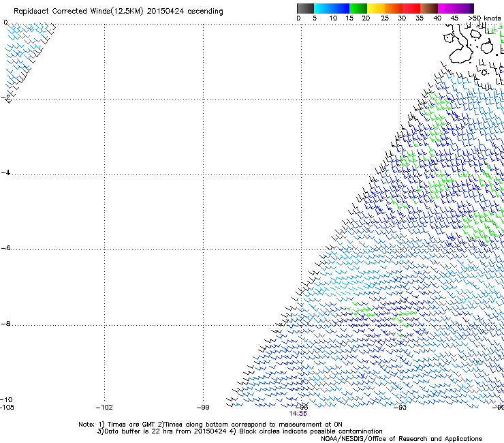Click the note 'Times are GMT'
This screenshot has height=443, width=504.
131,425
